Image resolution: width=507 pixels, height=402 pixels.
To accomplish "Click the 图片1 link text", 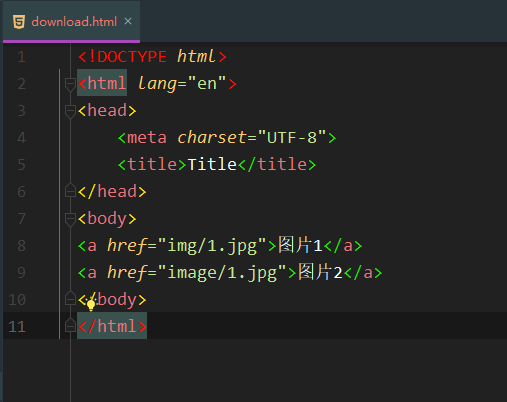I will click(300, 245).
